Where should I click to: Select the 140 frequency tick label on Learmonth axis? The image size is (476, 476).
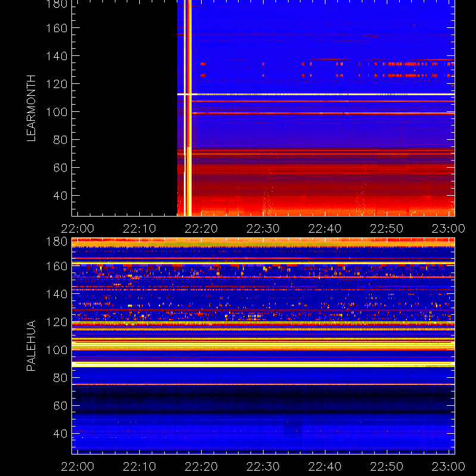pos(57,56)
